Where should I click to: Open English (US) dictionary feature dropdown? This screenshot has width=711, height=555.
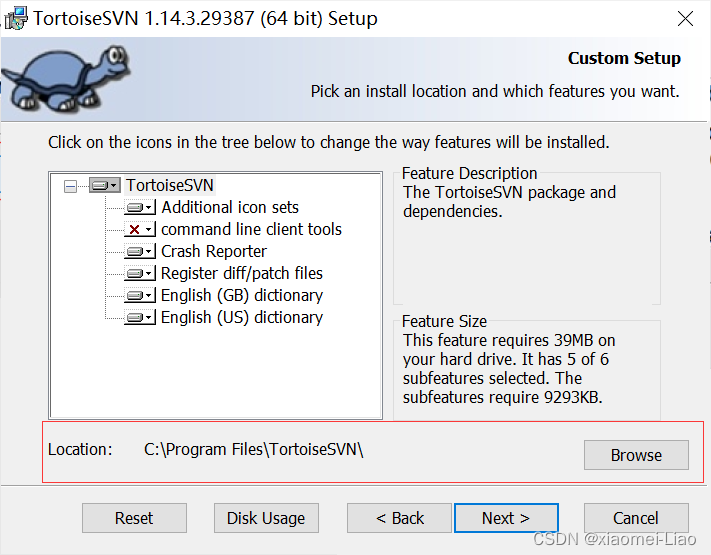140,317
